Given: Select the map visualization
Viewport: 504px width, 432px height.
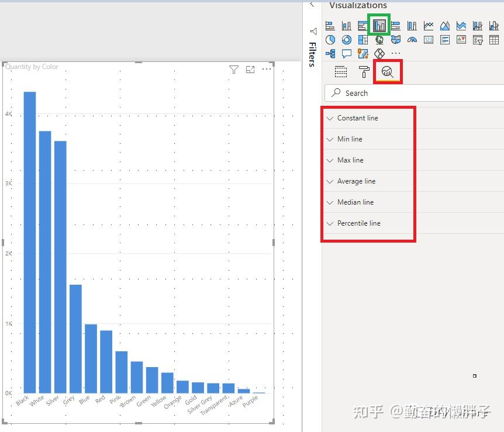Looking at the screenshot, I should tap(378, 40).
